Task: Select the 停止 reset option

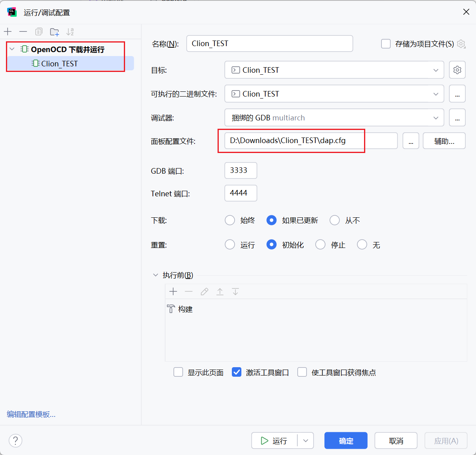Action: 320,244
